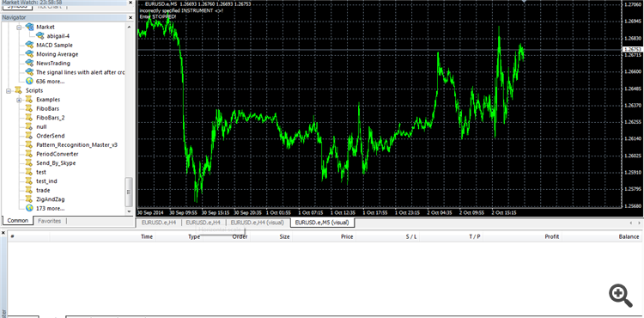Click the FiboBars_2 script icon

point(28,118)
